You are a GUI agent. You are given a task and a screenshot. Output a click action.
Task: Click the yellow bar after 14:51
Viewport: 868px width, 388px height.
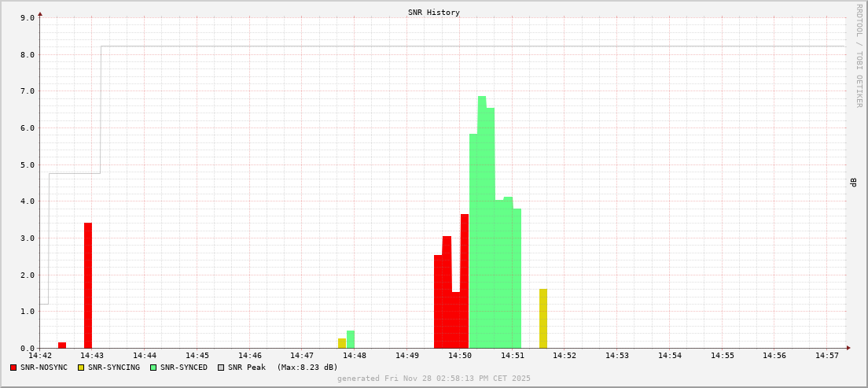(543, 319)
